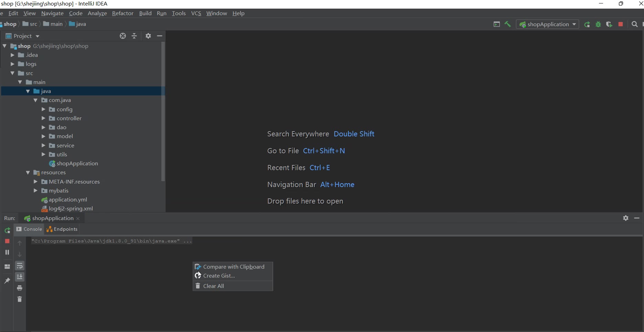
Task: Click the java.exe command line in console
Action: click(111, 241)
